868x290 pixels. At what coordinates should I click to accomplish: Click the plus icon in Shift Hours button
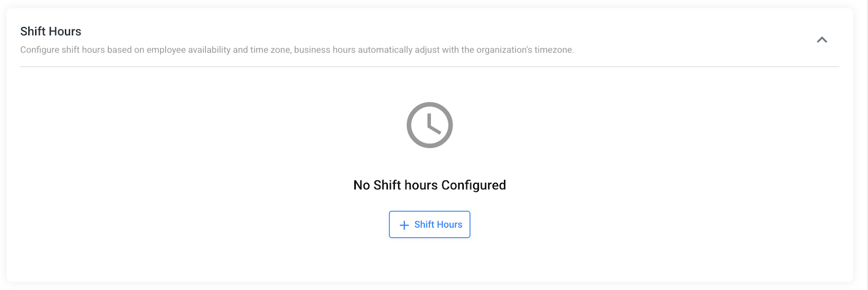pos(404,225)
